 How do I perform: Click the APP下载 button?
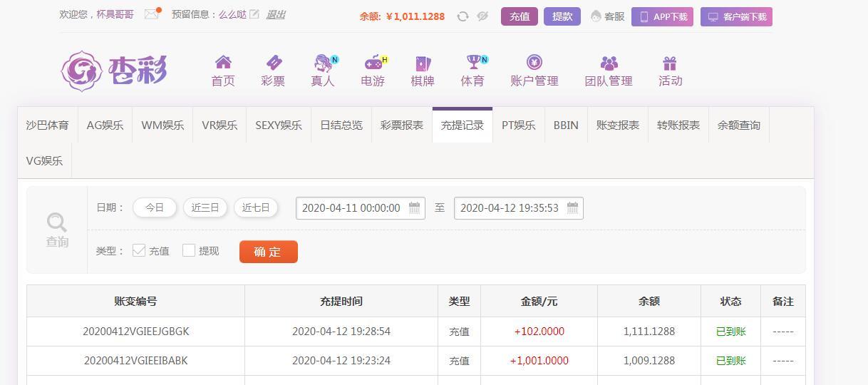click(663, 16)
